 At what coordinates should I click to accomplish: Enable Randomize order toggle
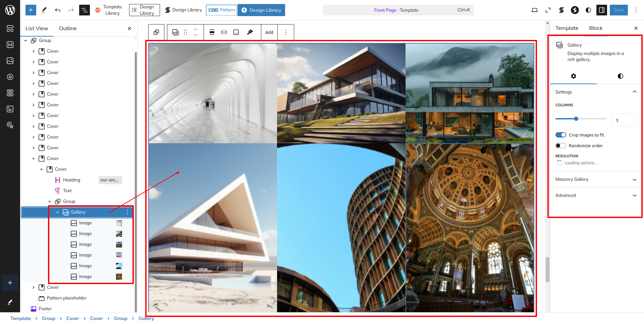click(560, 146)
